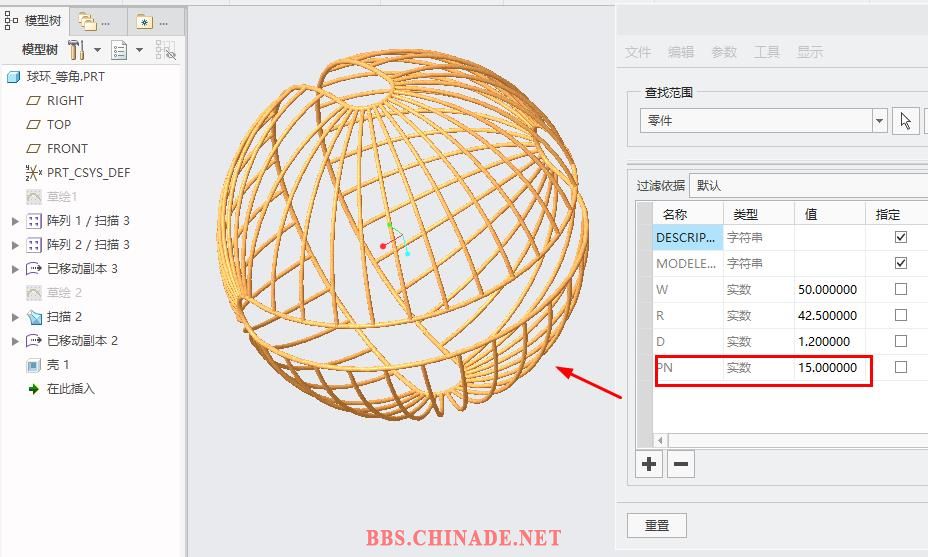Click the selection arrow button beside 零件

coord(905,121)
